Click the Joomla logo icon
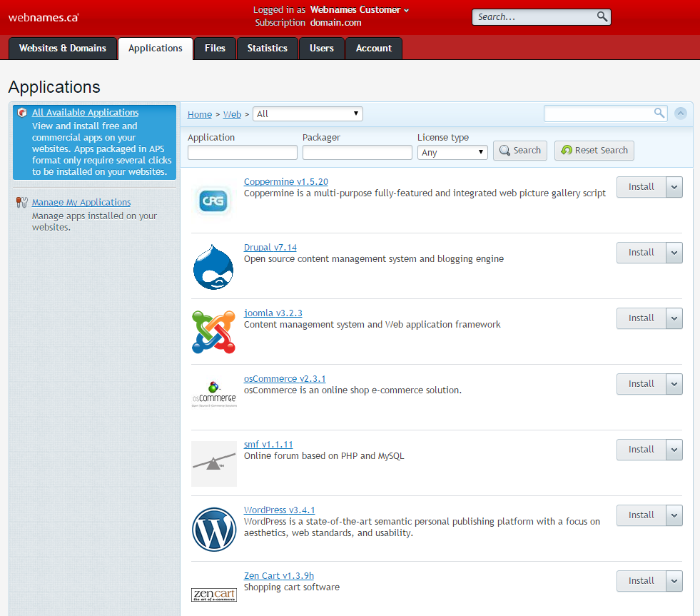The height and width of the screenshot is (616, 700). (x=213, y=332)
